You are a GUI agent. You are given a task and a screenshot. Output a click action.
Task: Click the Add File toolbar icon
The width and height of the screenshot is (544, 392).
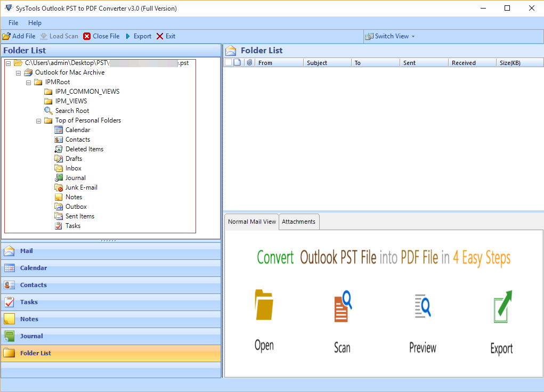[x=6, y=36]
